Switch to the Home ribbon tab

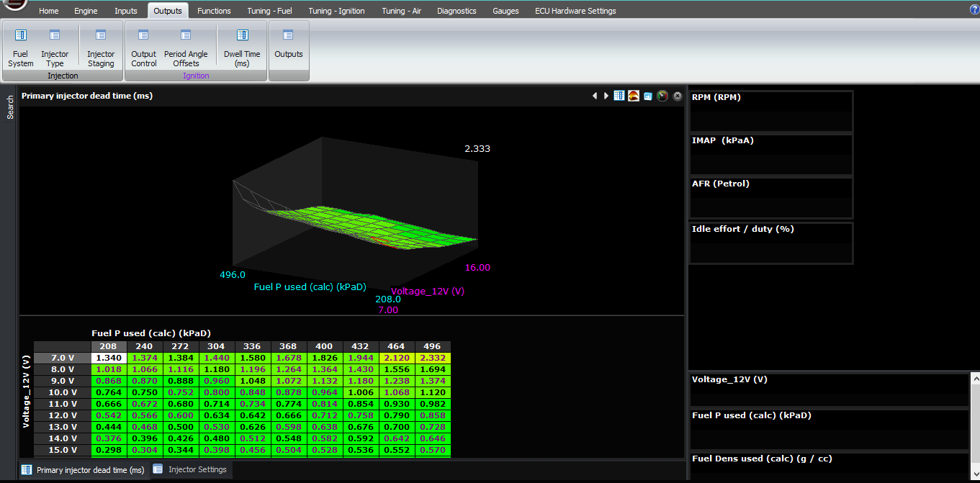[49, 11]
